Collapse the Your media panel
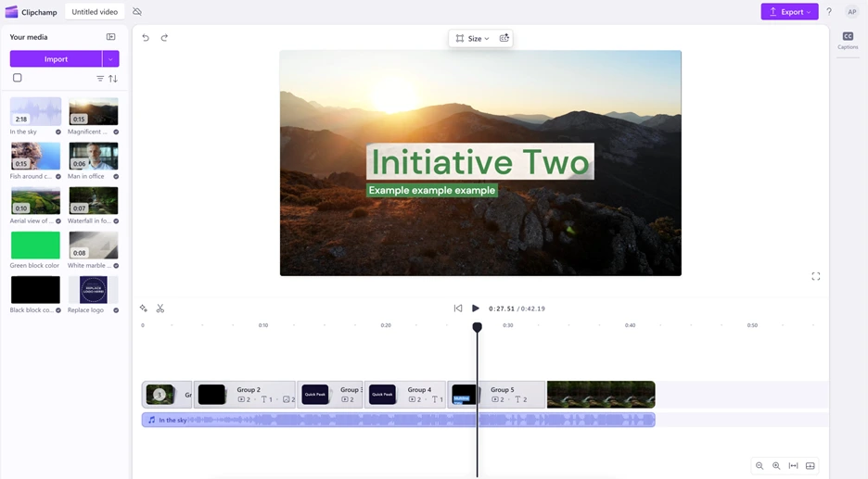Image resolution: width=868 pixels, height=479 pixels. tap(111, 37)
